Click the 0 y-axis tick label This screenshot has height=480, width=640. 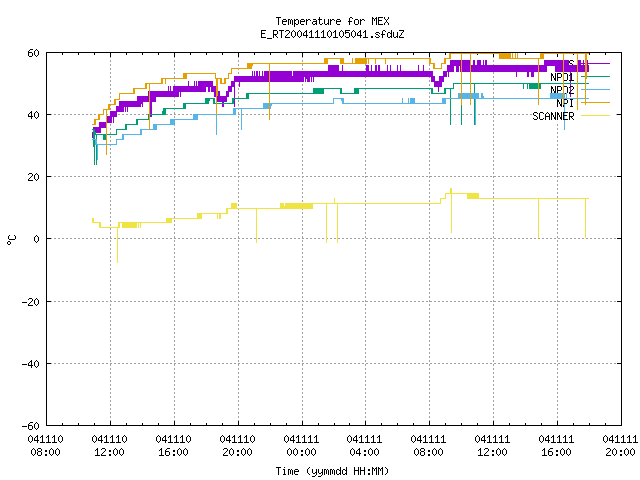pos(36,239)
